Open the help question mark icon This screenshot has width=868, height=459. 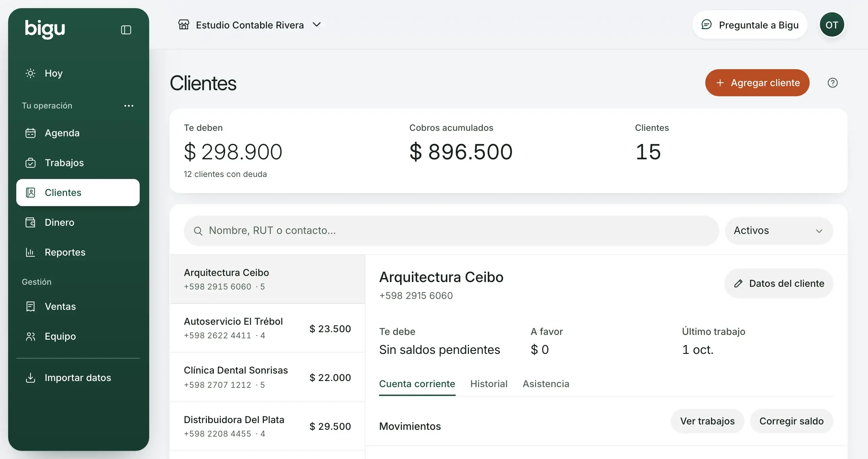pyautogui.click(x=833, y=83)
